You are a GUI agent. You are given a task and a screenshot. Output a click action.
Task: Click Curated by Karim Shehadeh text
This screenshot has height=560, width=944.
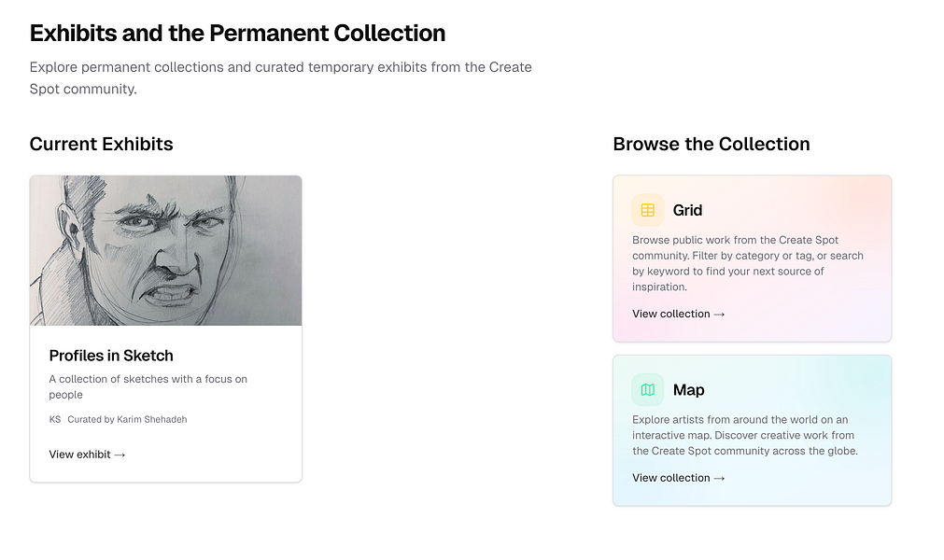[127, 420]
